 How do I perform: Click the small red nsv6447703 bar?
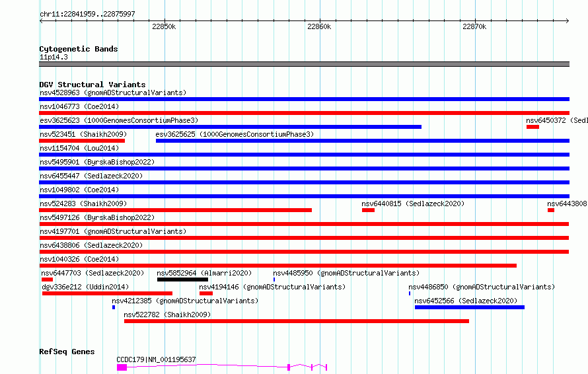[x=48, y=280]
